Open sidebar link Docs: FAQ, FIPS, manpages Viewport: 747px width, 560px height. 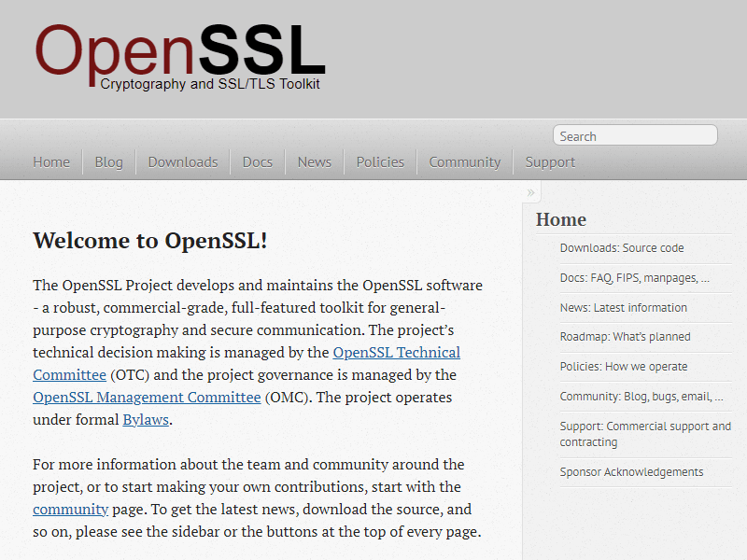(x=635, y=277)
